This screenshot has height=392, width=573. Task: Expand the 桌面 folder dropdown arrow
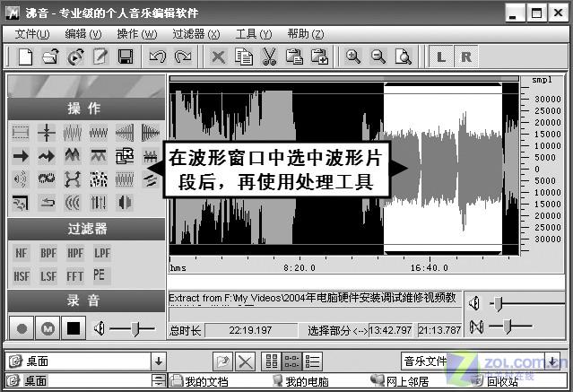tap(159, 362)
